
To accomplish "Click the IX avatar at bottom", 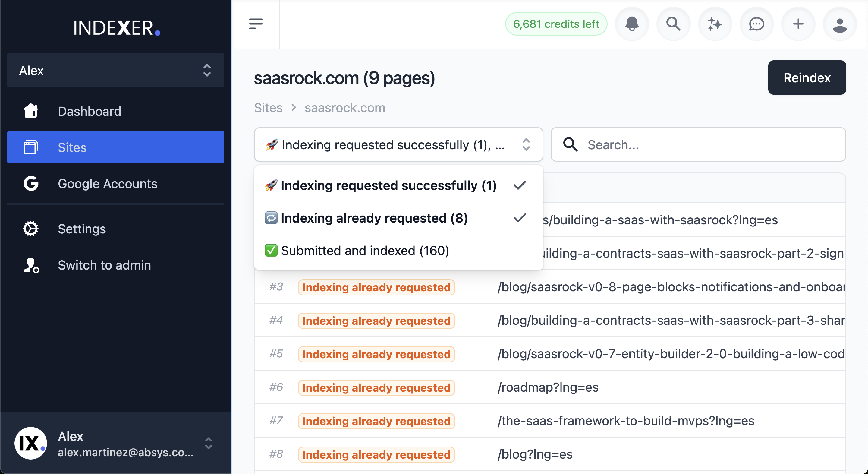I will click(31, 443).
